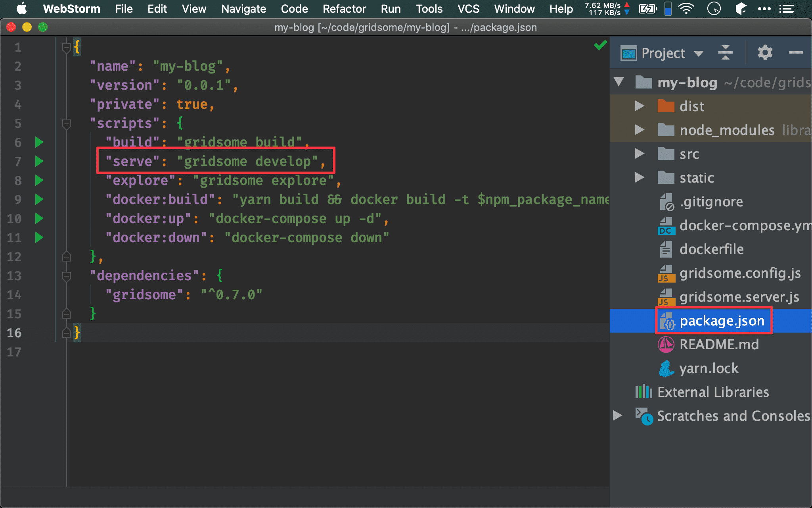Screen dimensions: 812x508
Task: Hide the Project tool window
Action: tap(796, 52)
